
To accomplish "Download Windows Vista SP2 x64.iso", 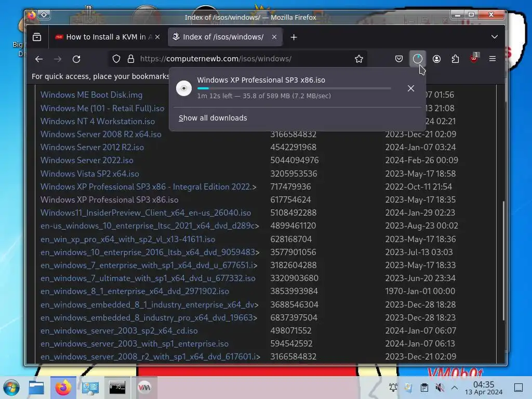I will [89, 174].
